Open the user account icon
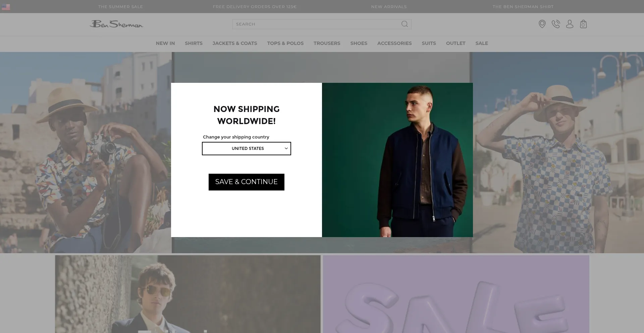Image resolution: width=644 pixels, height=333 pixels. point(570,24)
